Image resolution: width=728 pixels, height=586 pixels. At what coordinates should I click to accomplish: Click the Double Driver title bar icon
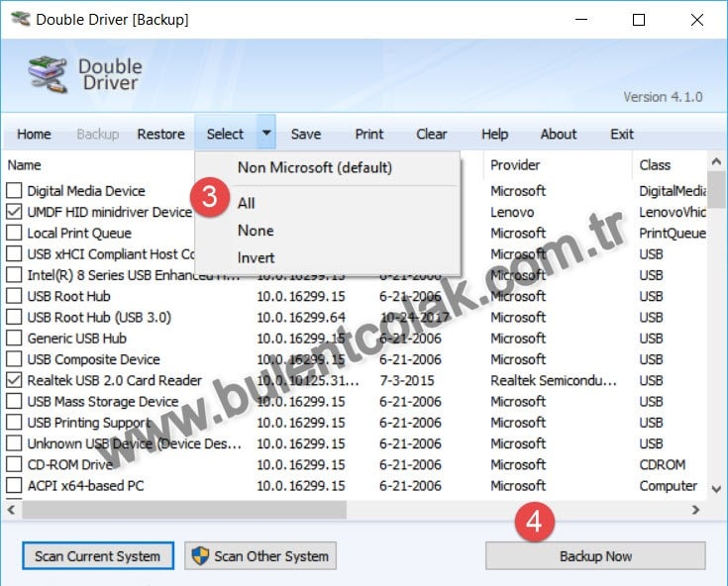pyautogui.click(x=19, y=20)
